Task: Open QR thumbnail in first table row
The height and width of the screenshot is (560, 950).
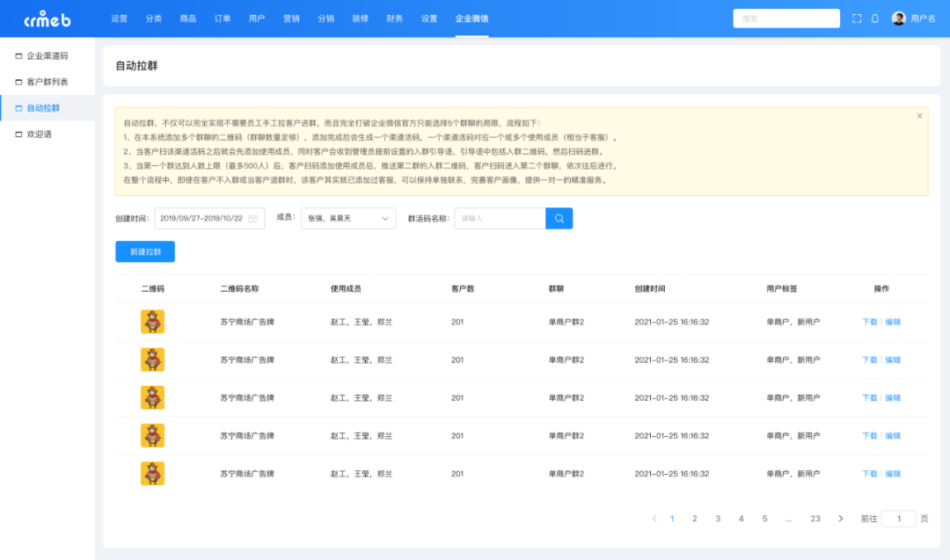Action: click(x=153, y=322)
